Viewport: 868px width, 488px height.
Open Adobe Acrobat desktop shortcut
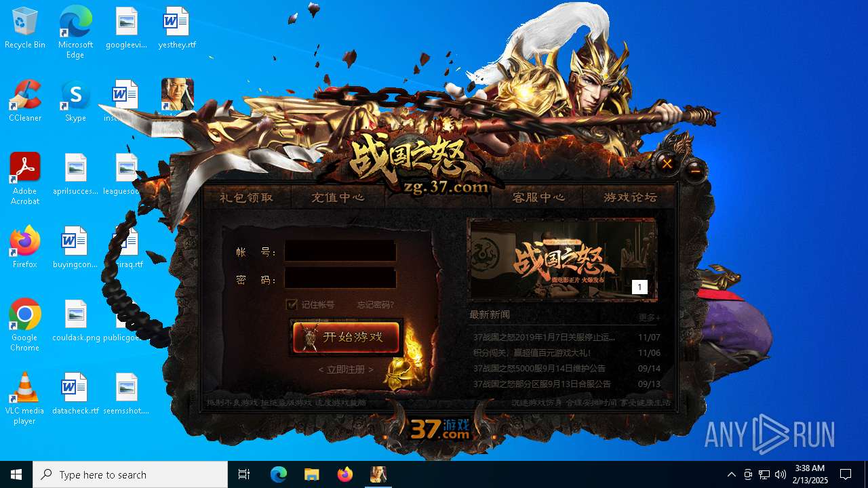pos(25,179)
